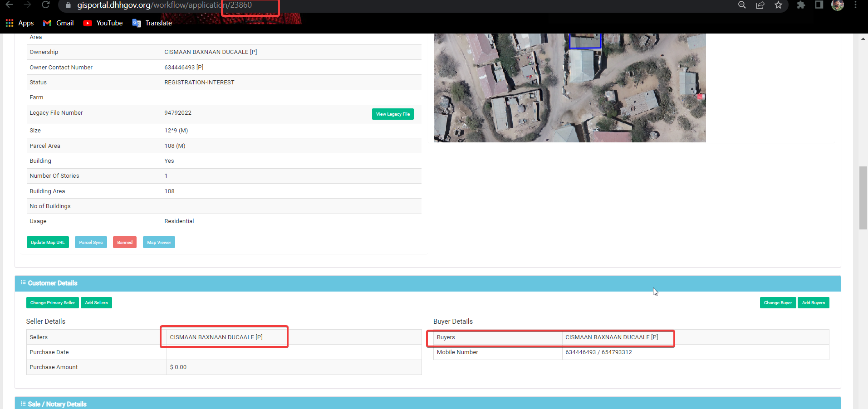Select the status REGISTRATION-INTEREST text

pos(199,83)
